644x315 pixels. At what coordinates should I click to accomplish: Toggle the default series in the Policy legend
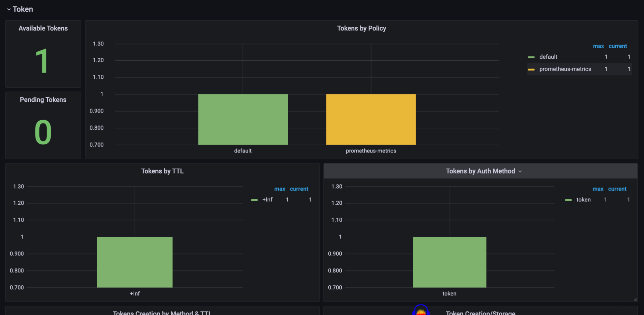click(548, 57)
